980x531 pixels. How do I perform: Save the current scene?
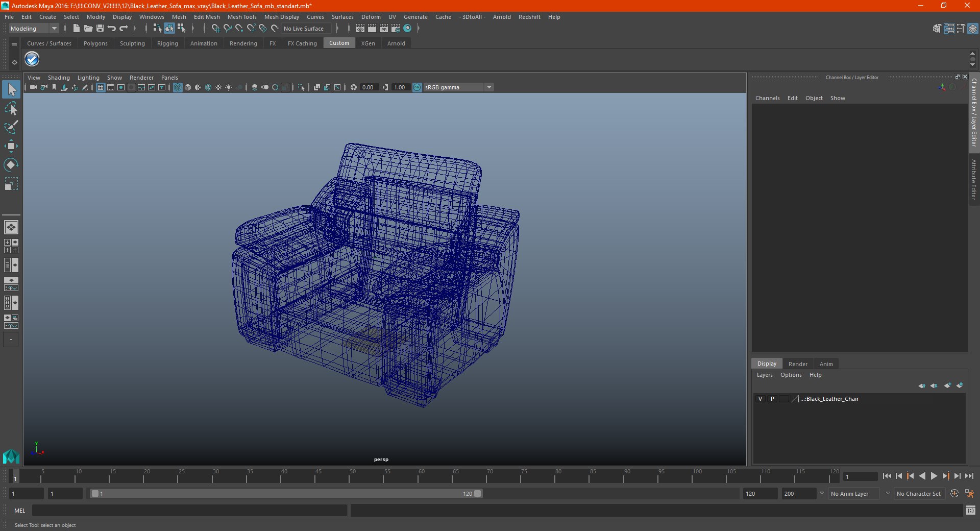100,29
